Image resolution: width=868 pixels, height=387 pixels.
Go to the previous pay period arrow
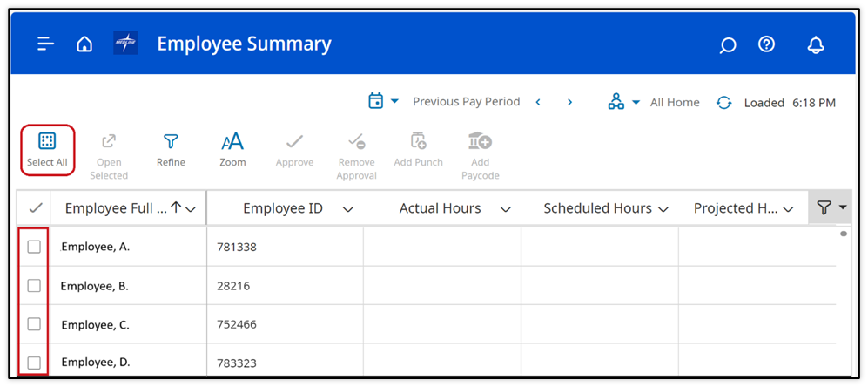click(538, 102)
